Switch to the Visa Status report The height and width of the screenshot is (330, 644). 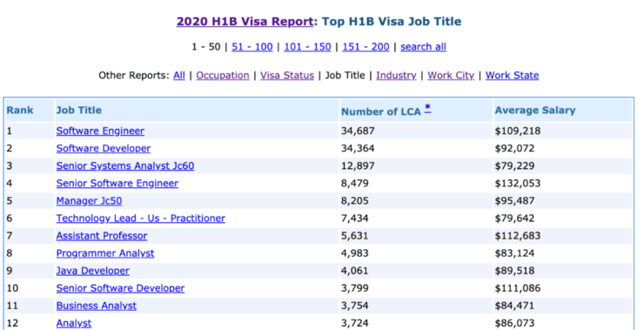287,76
